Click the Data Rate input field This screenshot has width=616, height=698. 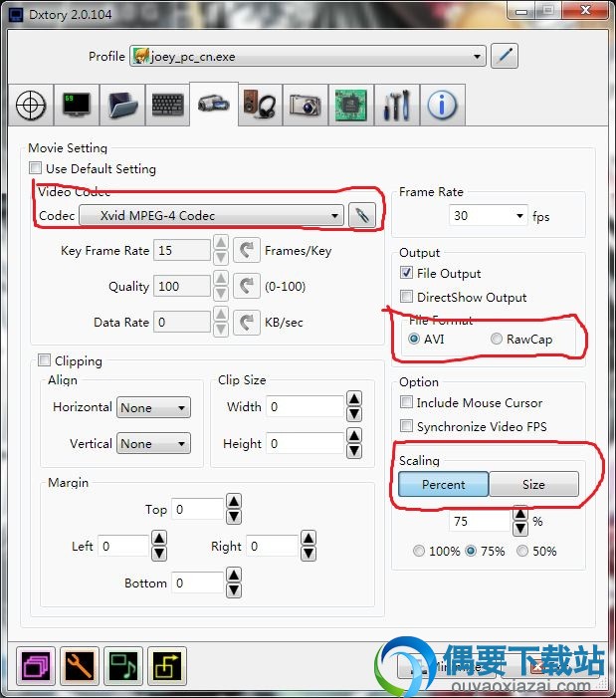click(182, 322)
